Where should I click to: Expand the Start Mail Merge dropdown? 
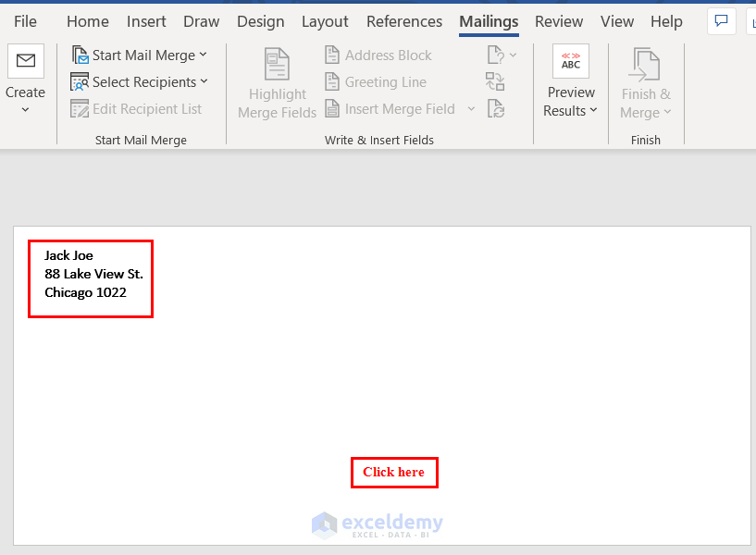[202, 55]
